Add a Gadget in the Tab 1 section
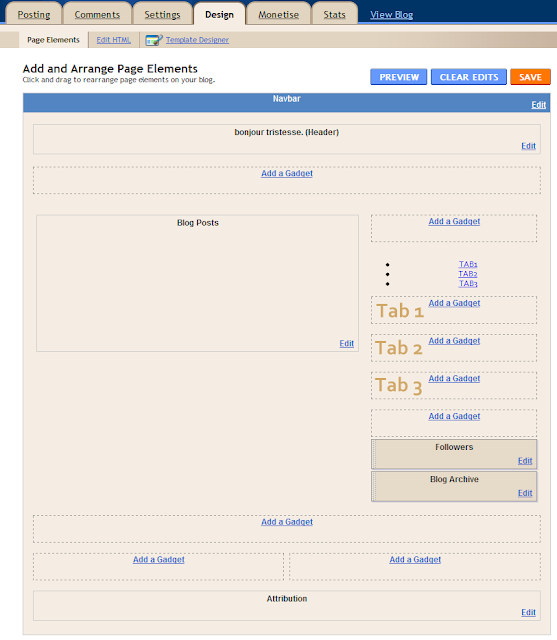This screenshot has height=640, width=557. click(454, 303)
